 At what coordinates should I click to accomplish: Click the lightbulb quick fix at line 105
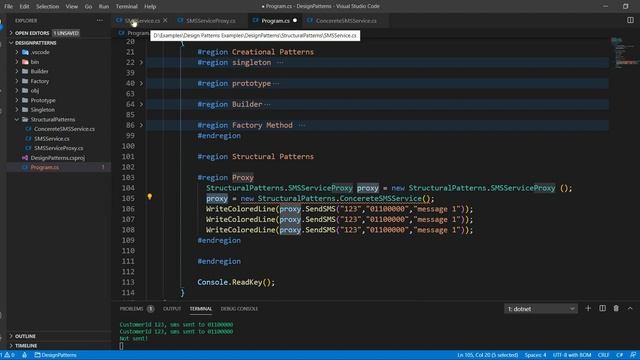click(149, 197)
